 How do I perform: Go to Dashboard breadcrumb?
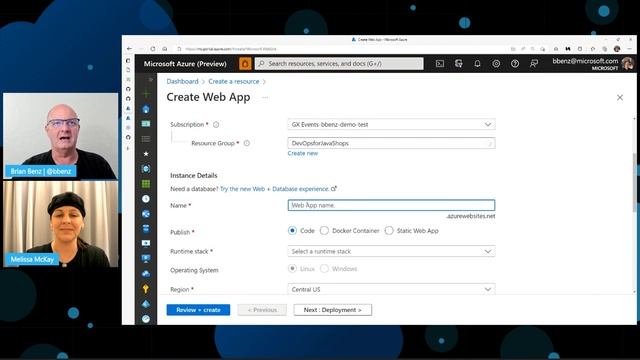182,82
